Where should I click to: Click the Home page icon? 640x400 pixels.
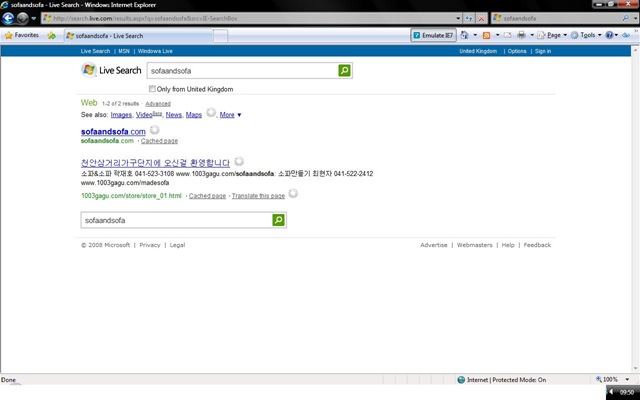pyautogui.click(x=464, y=35)
